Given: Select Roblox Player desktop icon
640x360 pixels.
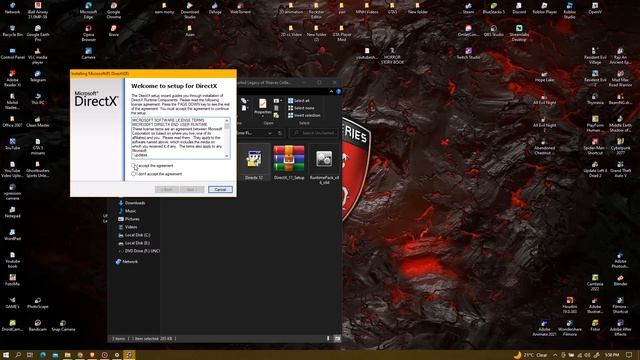Looking at the screenshot, I should click(544, 8).
